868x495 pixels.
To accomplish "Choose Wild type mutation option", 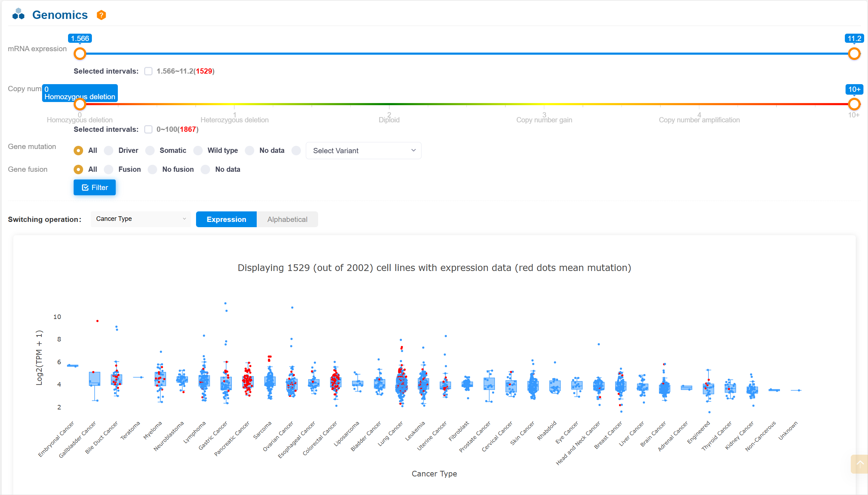I will [x=198, y=150].
